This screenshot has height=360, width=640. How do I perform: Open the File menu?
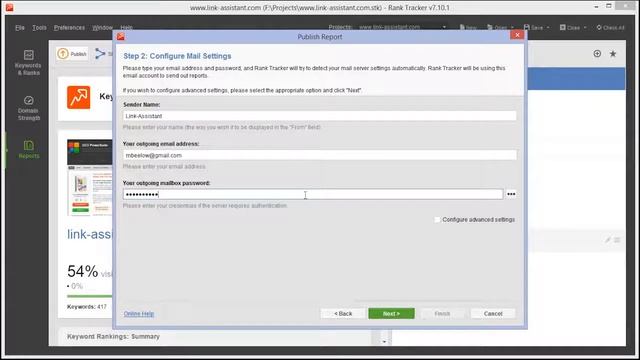(20, 27)
